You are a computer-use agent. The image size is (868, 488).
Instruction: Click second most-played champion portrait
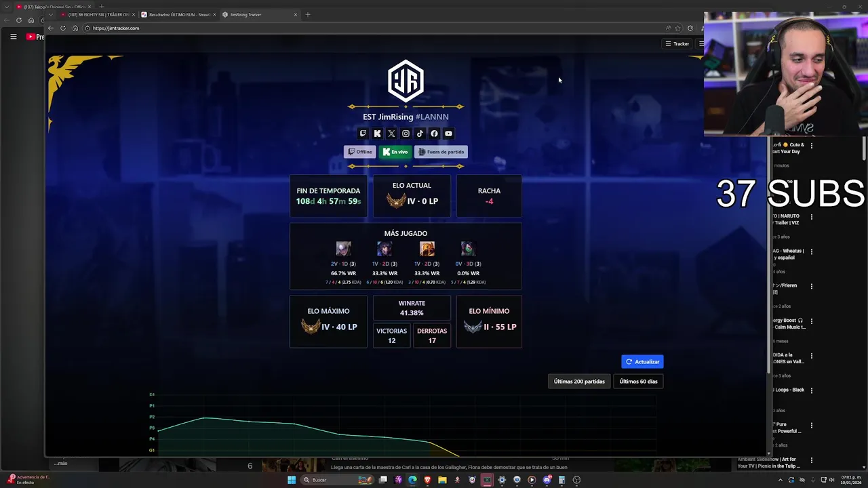[x=384, y=249]
